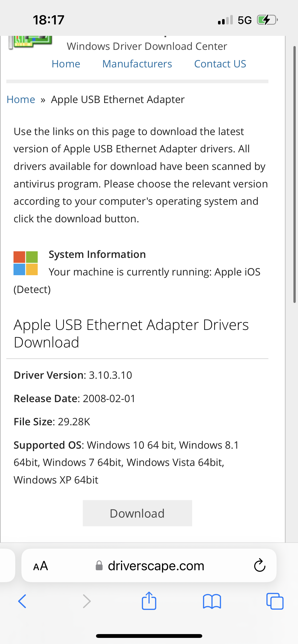Open the Bookmarks book icon
The height and width of the screenshot is (644, 298).
pyautogui.click(x=212, y=601)
